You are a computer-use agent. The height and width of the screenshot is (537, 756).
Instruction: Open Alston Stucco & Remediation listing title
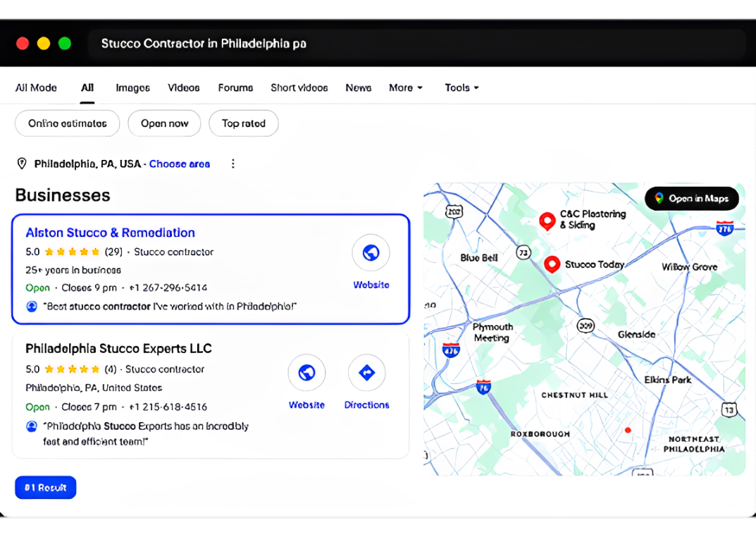click(111, 233)
